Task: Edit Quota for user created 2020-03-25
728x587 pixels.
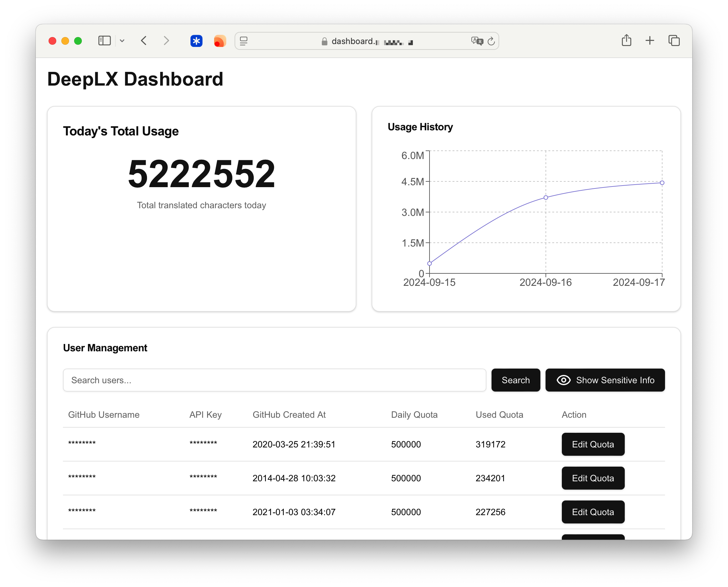Action: point(593,444)
